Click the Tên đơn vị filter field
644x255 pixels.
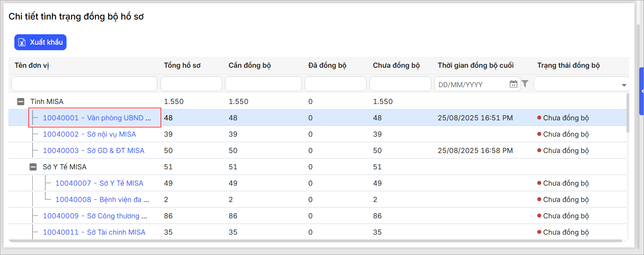[84, 84]
